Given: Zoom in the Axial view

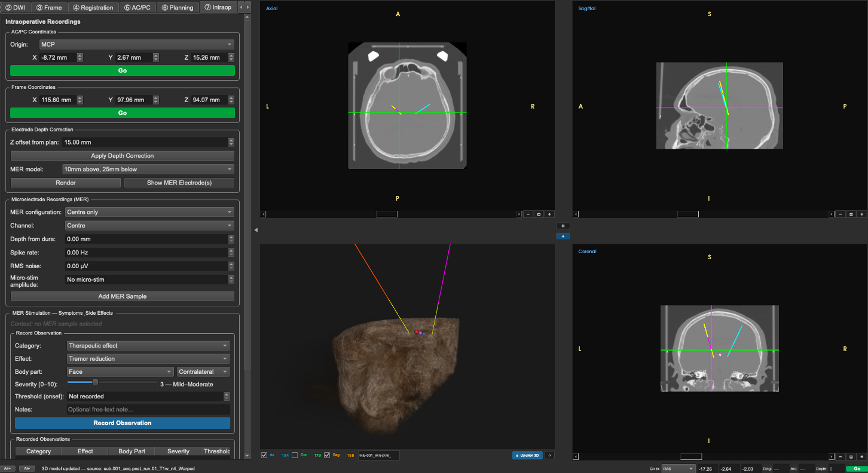Looking at the screenshot, I should click(549, 214).
